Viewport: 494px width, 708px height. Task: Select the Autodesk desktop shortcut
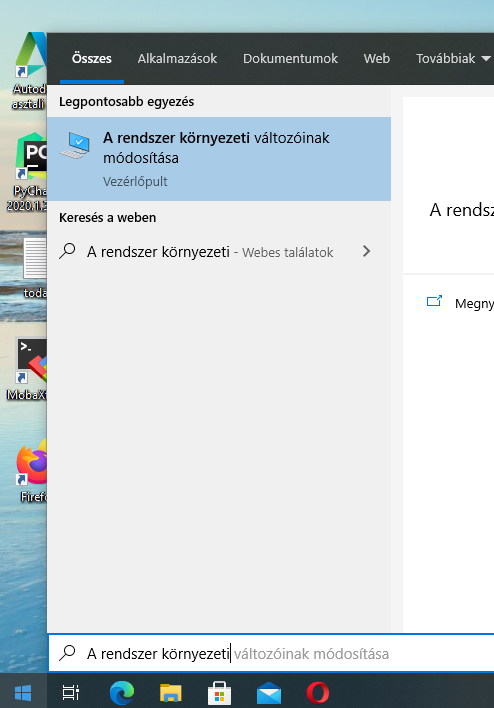click(29, 71)
